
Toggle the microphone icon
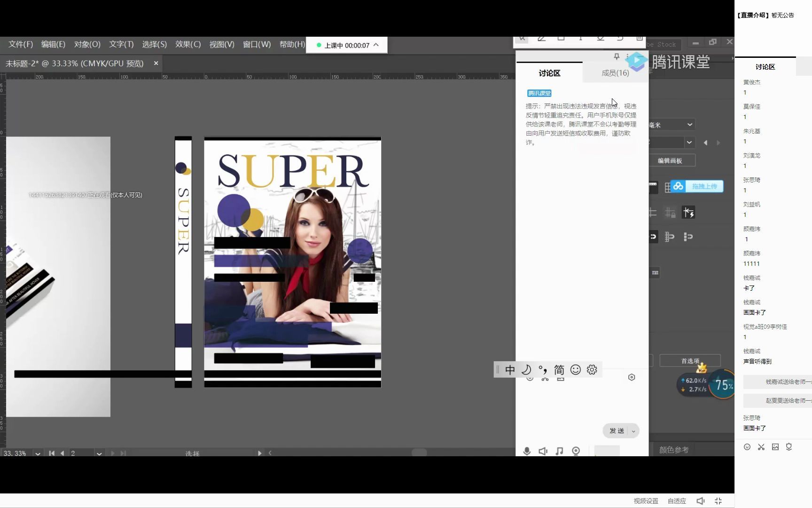527,451
